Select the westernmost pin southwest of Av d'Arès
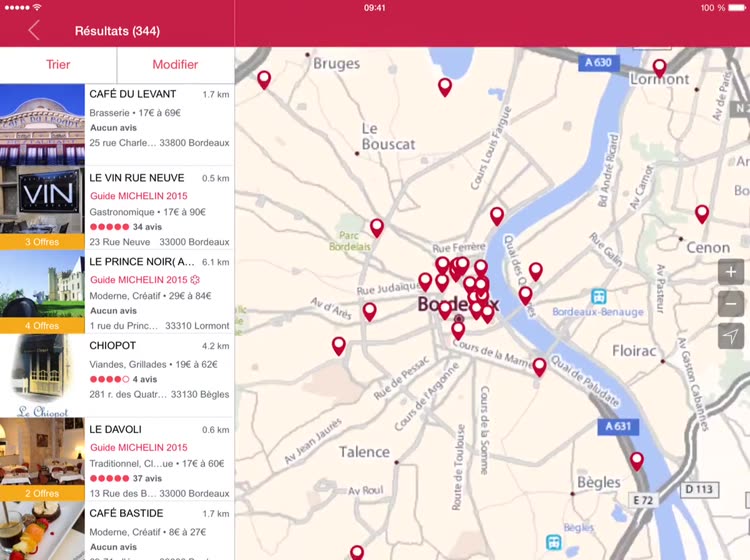Viewport: 750px width, 560px height. point(339,346)
